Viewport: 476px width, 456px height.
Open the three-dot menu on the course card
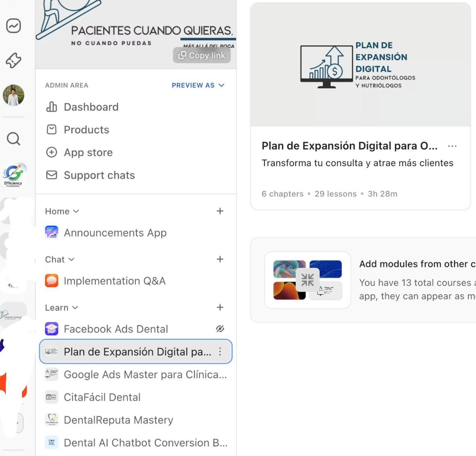[x=452, y=146]
